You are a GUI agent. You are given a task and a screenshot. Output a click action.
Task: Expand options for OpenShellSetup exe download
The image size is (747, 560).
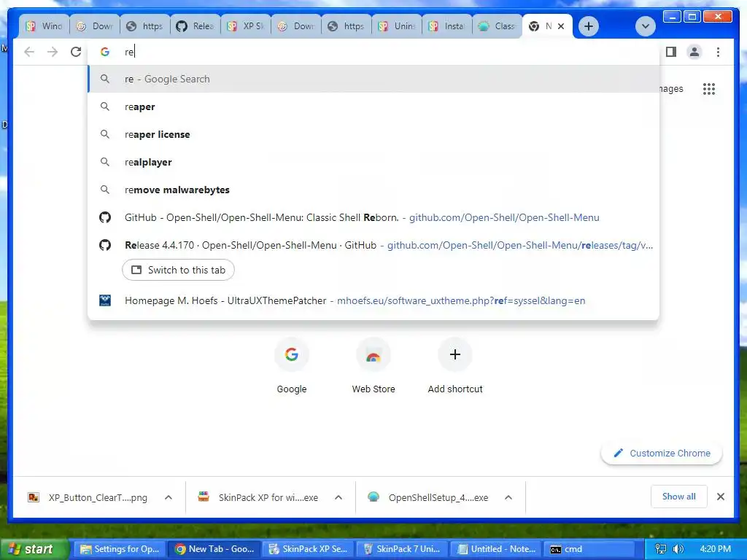coord(508,497)
